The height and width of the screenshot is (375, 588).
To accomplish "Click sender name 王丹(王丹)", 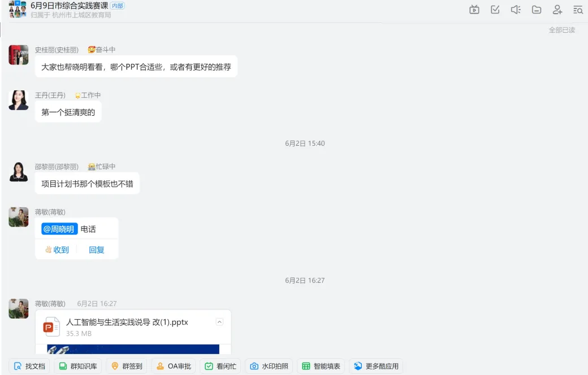I will [x=50, y=95].
